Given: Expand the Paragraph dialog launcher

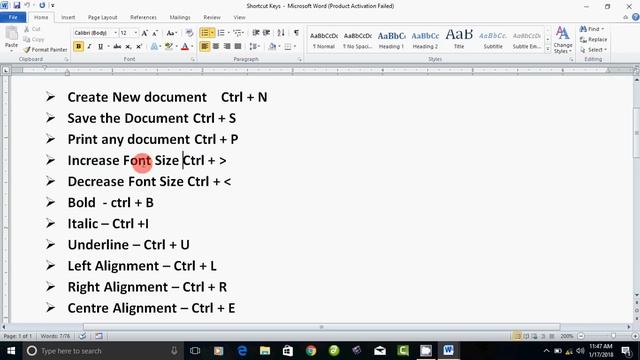Looking at the screenshot, I should 300,60.
